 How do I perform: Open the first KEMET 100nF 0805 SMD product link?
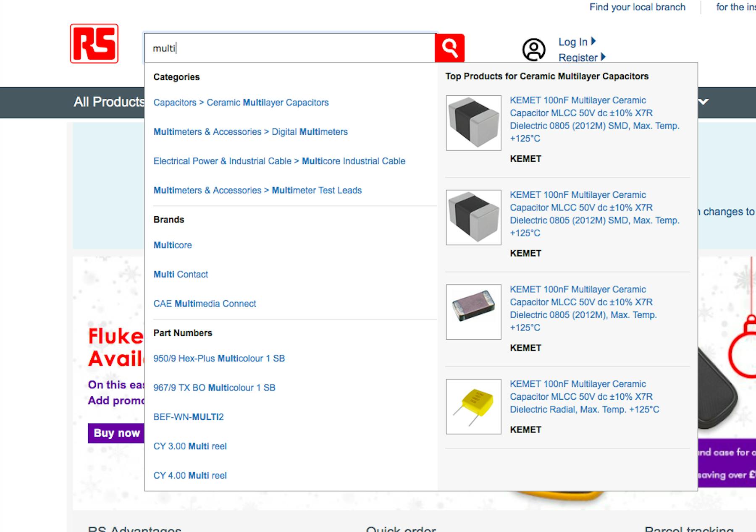[594, 119]
